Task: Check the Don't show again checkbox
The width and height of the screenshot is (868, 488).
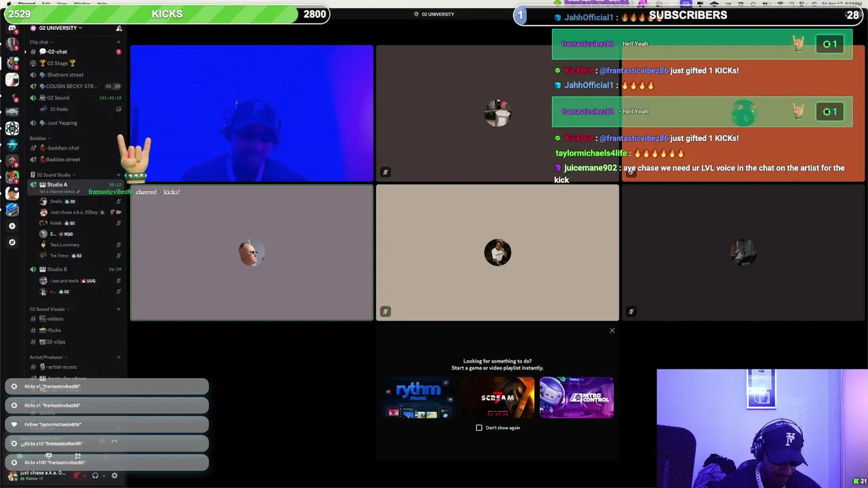Action: tap(479, 428)
